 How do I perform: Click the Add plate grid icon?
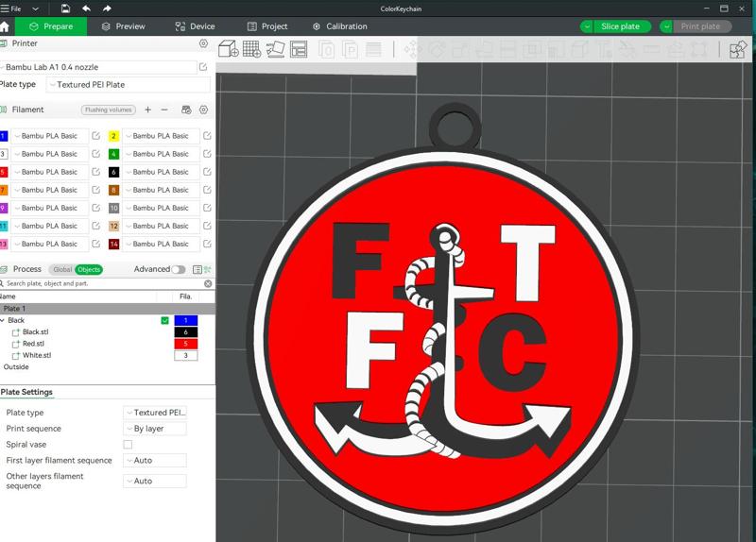(251, 49)
